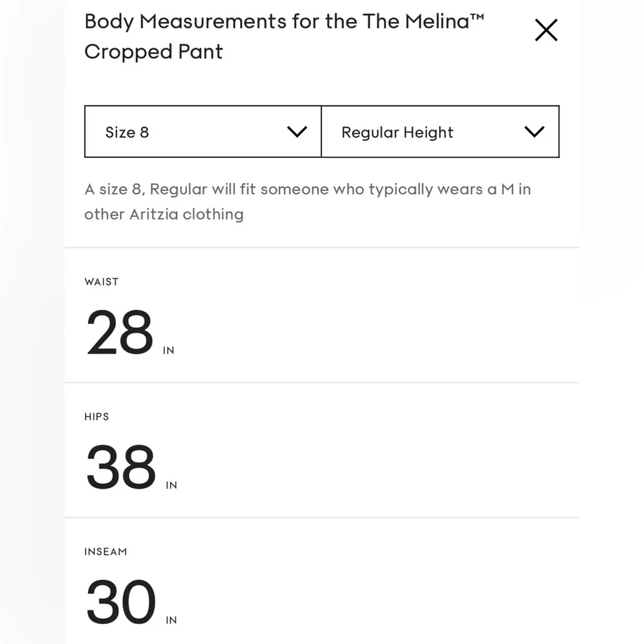Screen dimensions: 644x644
Task: Open the Regular Height dropdown
Action: coord(440,132)
